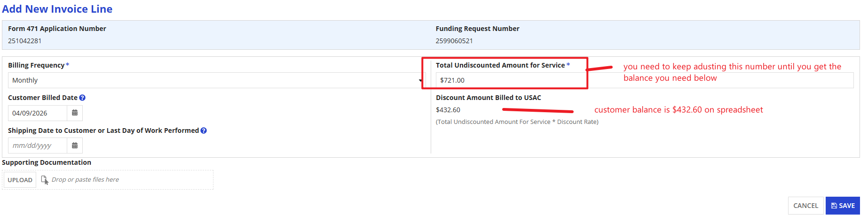Click the Add New Invoice Line heading

point(57,9)
